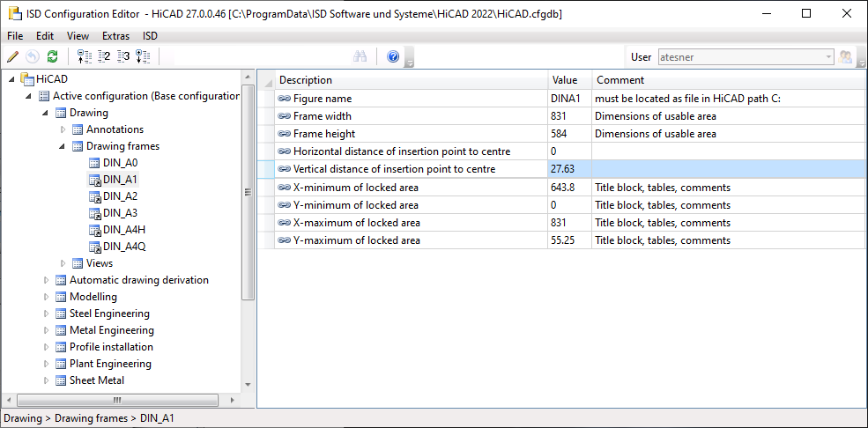868x428 pixels.
Task: Open the Extras menu
Action: (x=115, y=36)
